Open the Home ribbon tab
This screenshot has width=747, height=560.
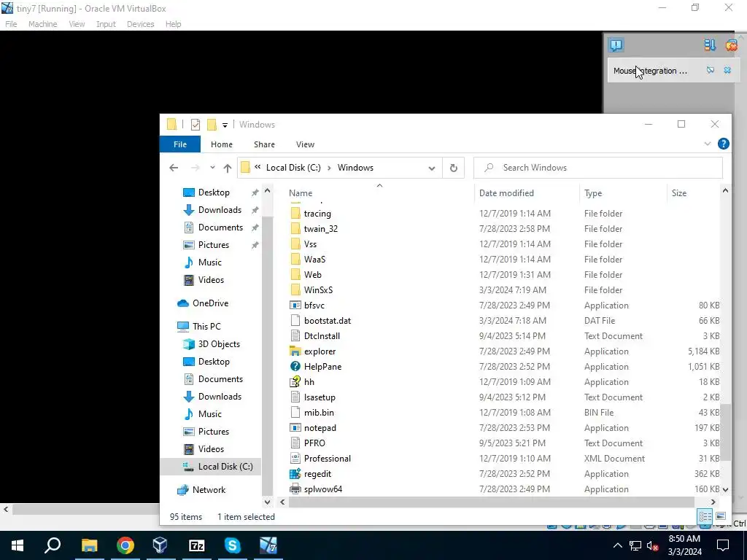[x=222, y=144]
